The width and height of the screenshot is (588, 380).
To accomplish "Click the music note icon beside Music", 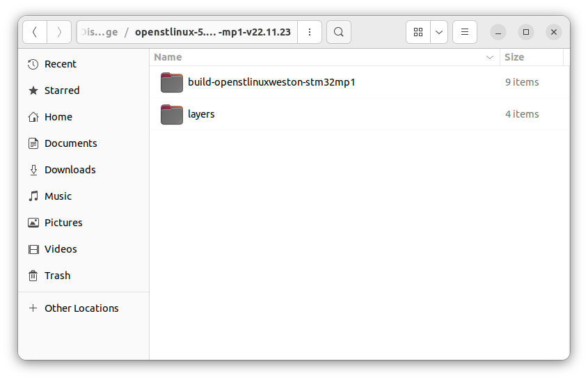I will coord(33,196).
